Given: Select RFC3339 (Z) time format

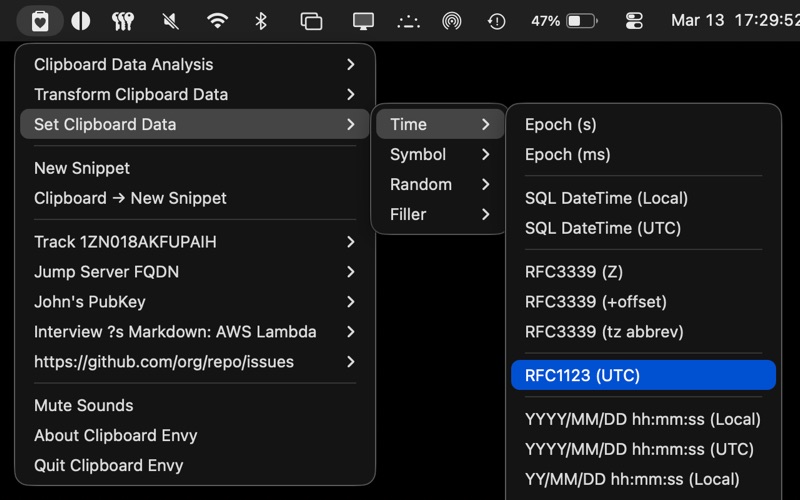Looking at the screenshot, I should tap(643, 272).
